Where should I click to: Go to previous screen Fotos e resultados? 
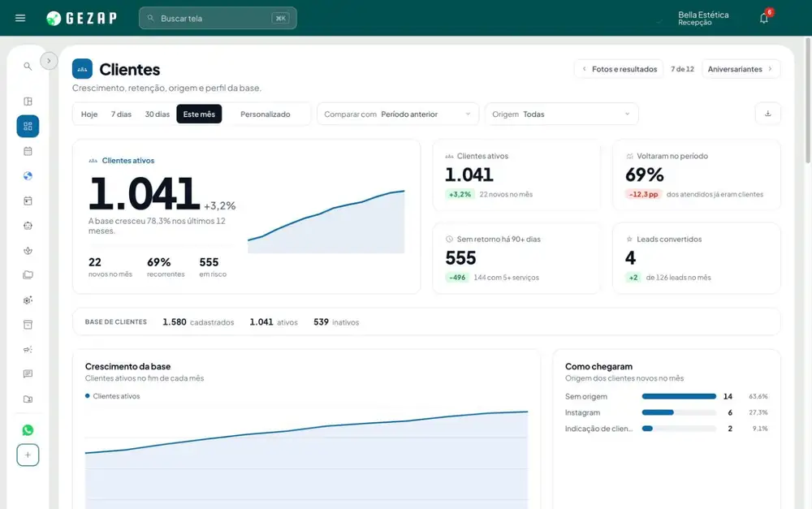click(619, 69)
